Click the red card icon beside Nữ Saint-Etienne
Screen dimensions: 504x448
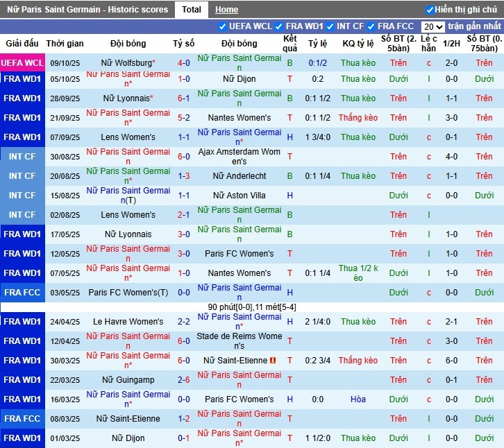tap(274, 361)
